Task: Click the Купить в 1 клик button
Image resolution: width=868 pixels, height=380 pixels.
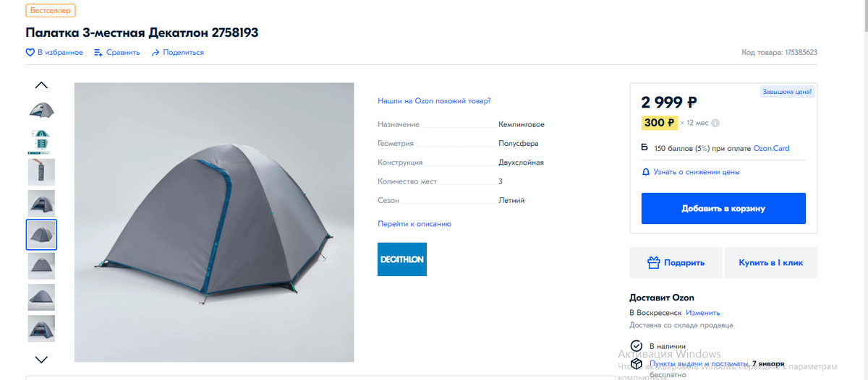Action: point(771,263)
